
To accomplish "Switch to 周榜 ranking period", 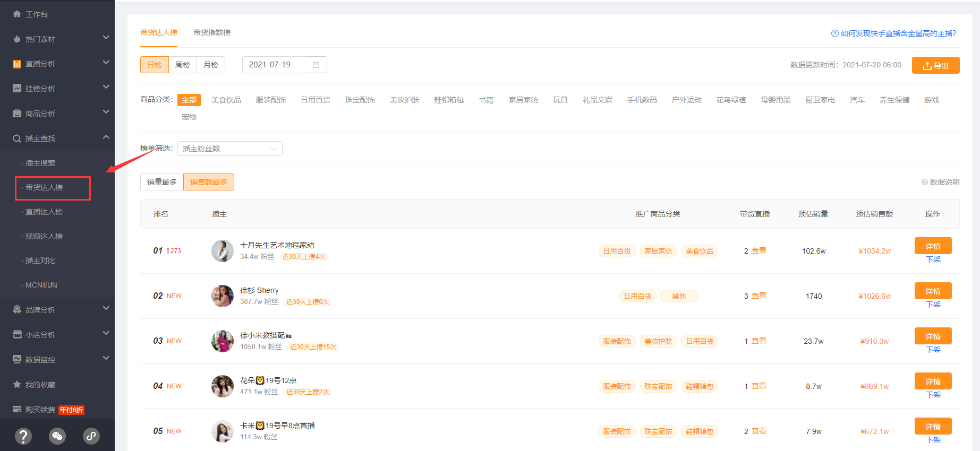I will pos(183,65).
